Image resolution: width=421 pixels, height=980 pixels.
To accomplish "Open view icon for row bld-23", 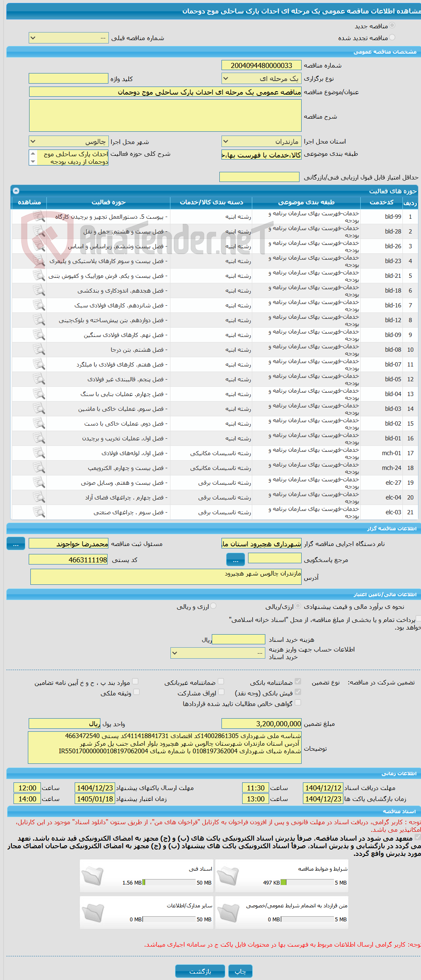I will pyautogui.click(x=39, y=261).
